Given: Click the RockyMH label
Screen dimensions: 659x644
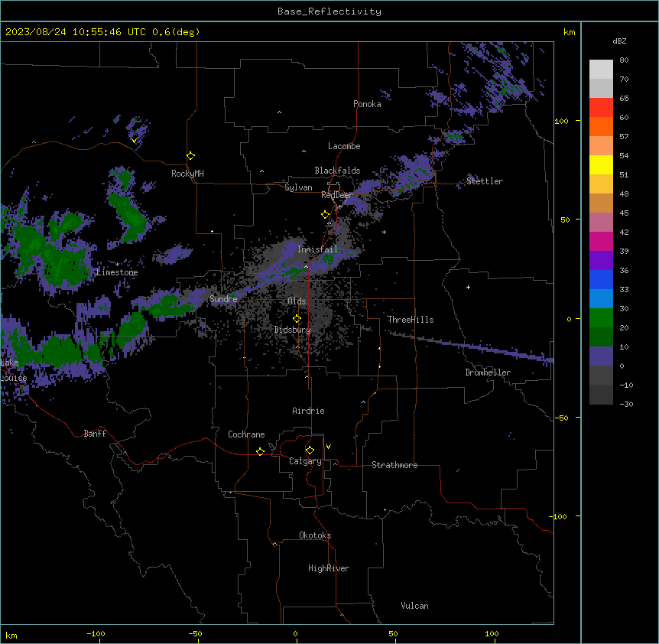Looking at the screenshot, I should click(x=187, y=173).
